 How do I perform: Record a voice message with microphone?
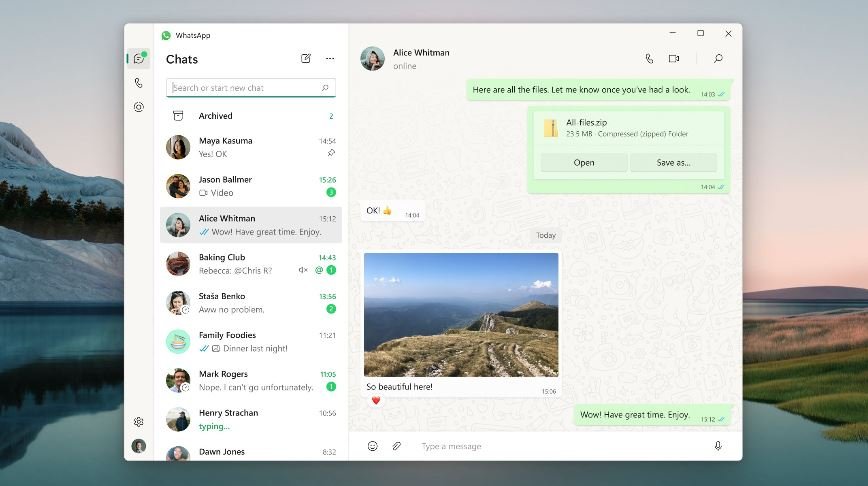click(718, 446)
